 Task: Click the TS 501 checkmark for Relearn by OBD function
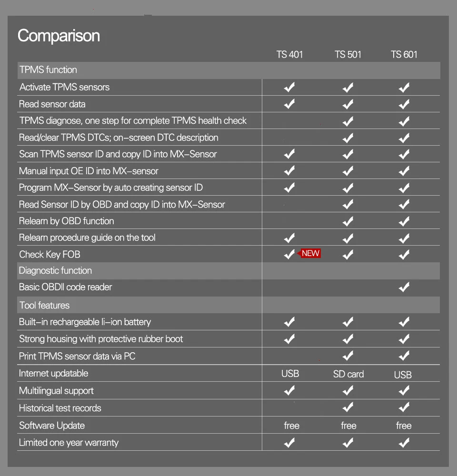click(x=348, y=221)
